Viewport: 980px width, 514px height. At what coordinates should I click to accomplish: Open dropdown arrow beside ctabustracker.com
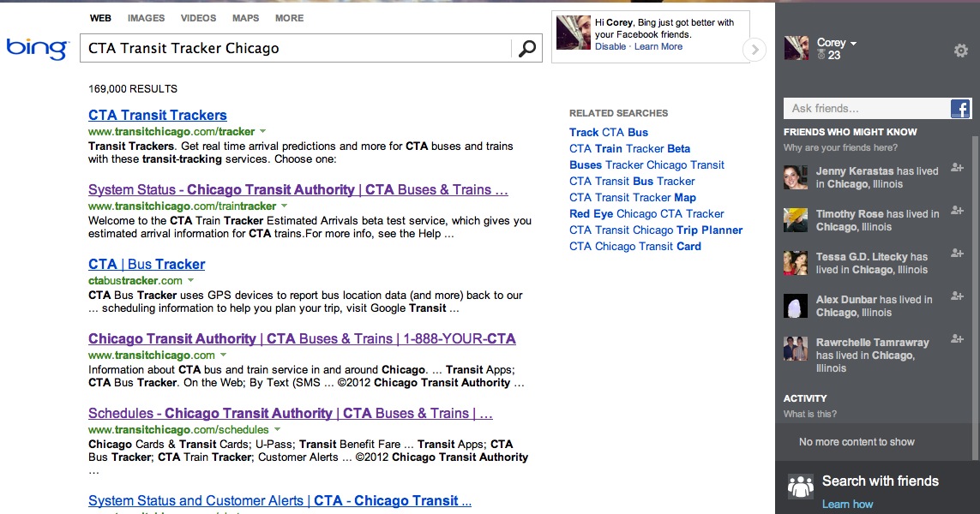(x=190, y=280)
